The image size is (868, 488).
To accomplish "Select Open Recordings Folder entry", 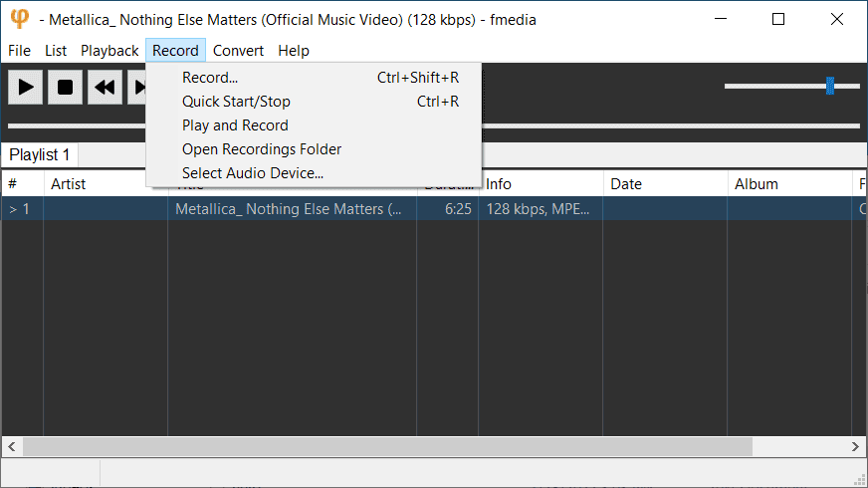I will pyautogui.click(x=314, y=149).
